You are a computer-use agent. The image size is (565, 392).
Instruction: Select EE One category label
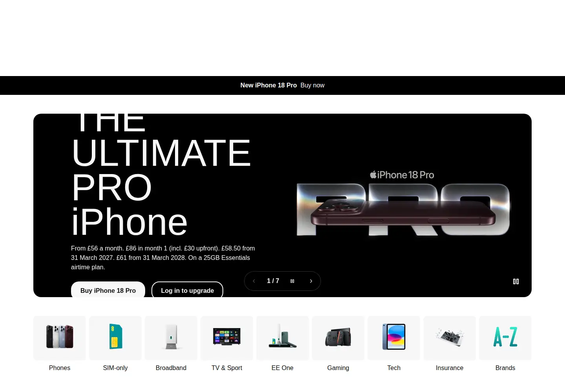tap(282, 368)
